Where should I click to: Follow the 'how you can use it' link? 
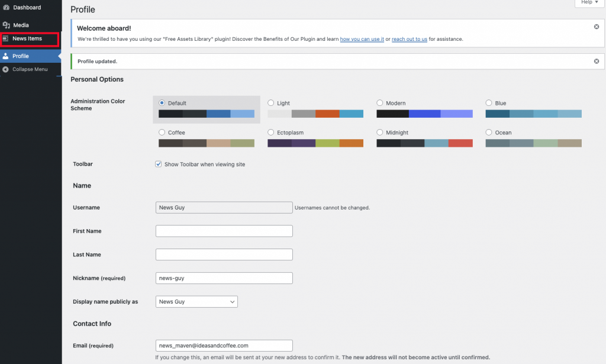[362, 39]
